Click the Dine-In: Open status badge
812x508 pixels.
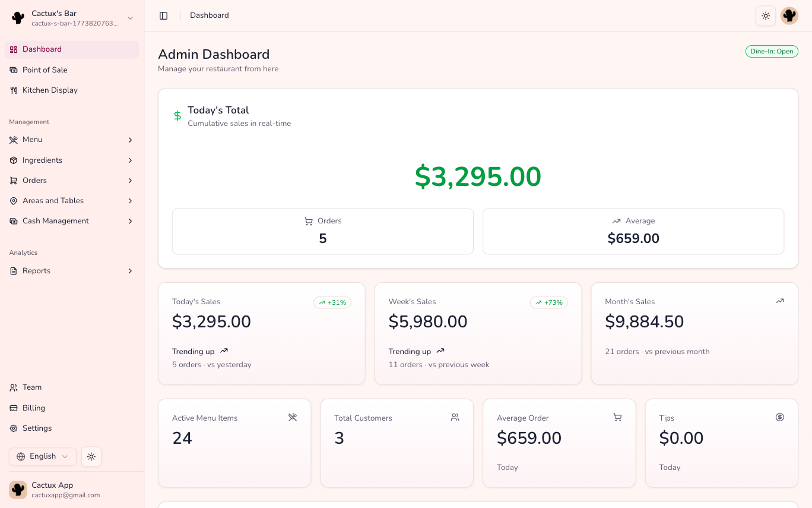tap(772, 52)
